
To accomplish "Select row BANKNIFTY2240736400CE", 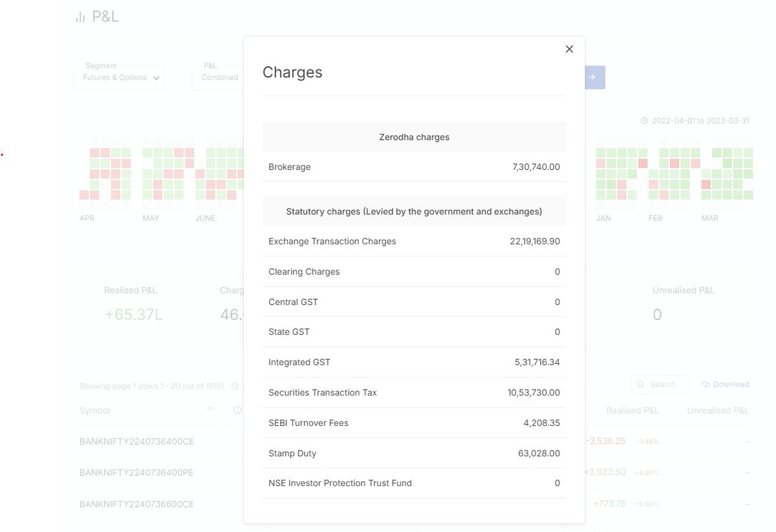I will (136, 442).
